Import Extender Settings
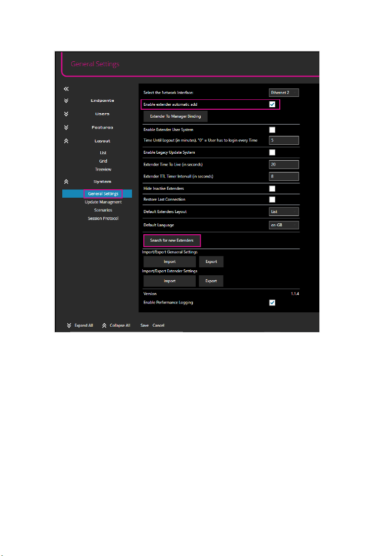The image size is (392, 556). (x=170, y=281)
